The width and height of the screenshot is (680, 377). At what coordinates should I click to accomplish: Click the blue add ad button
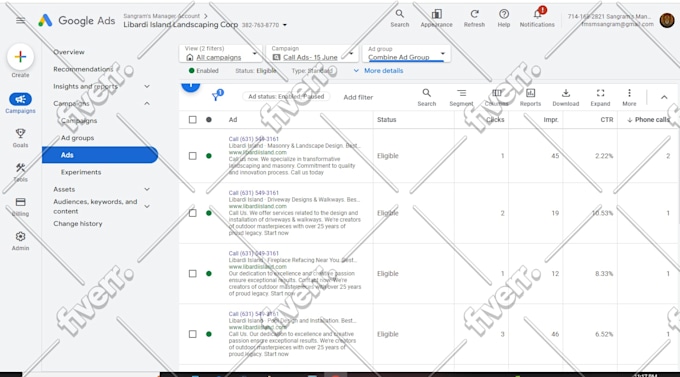(x=190, y=86)
